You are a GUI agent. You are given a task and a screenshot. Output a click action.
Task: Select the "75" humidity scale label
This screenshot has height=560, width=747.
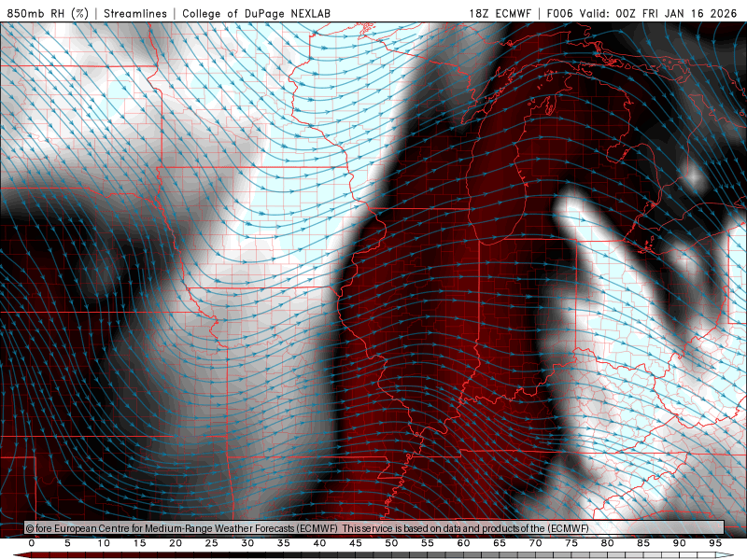click(571, 543)
